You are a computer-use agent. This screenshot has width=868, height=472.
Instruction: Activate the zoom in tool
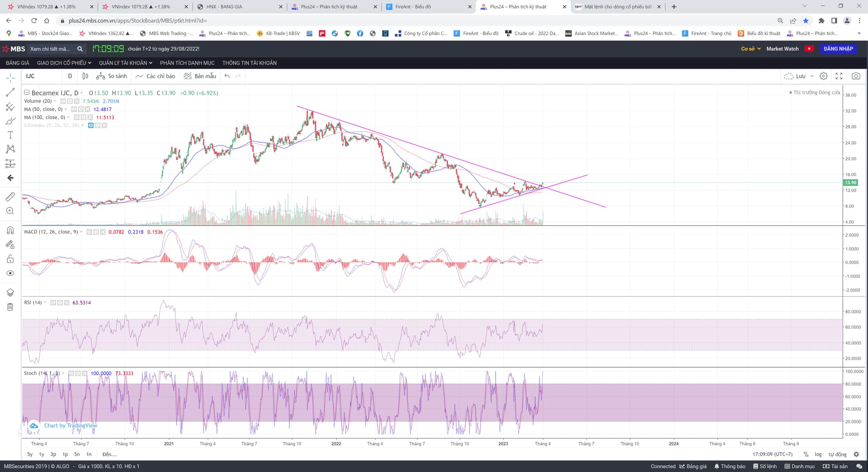tap(10, 211)
